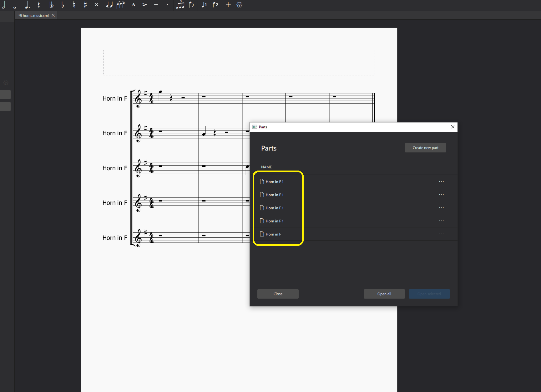Switch to the 5 horns.musicxml tab

(33, 15)
